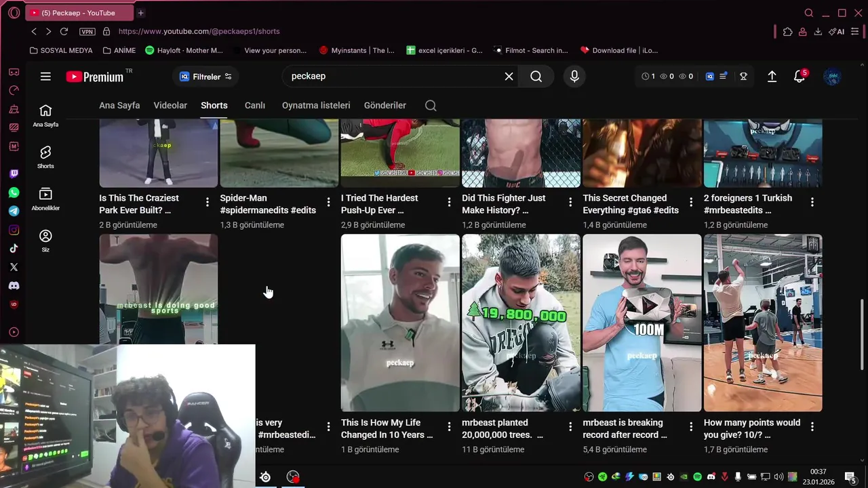Switch to the Canlı tab
This screenshot has width=868, height=488.
(255, 105)
